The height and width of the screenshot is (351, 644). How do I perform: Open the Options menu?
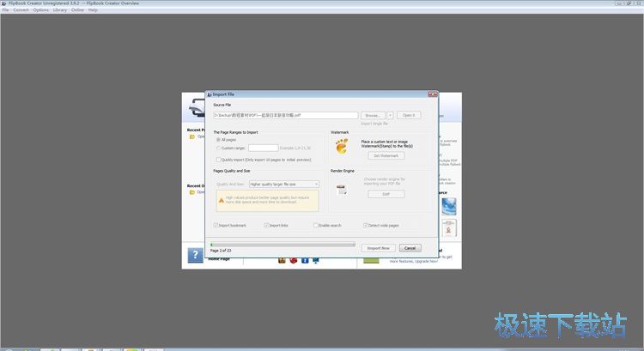40,9
